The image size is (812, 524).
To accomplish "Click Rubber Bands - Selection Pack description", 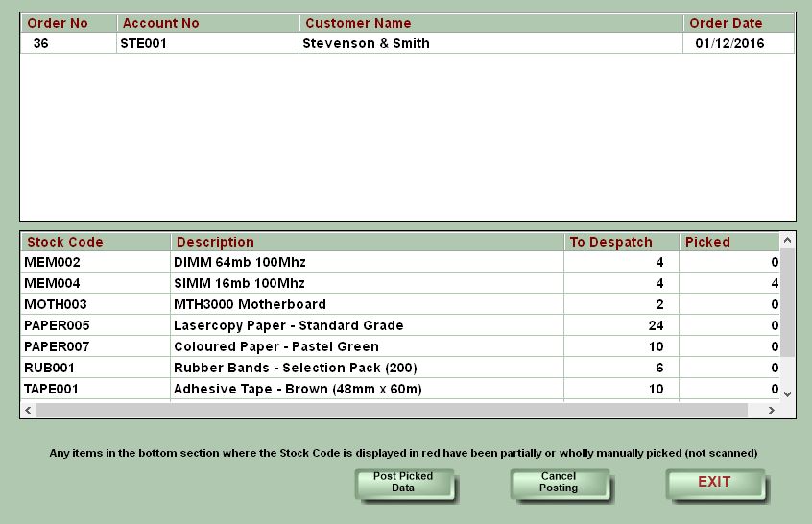I will click(x=368, y=369).
